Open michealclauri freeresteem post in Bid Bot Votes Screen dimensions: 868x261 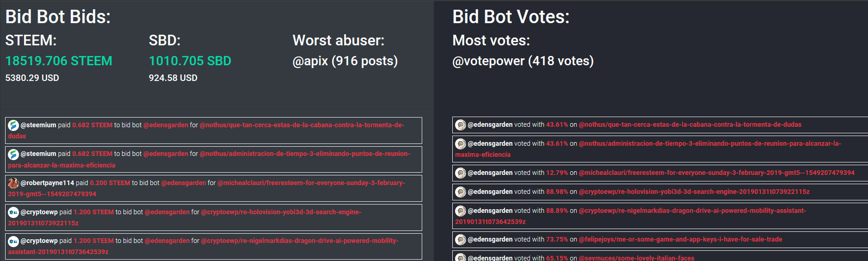716,173
